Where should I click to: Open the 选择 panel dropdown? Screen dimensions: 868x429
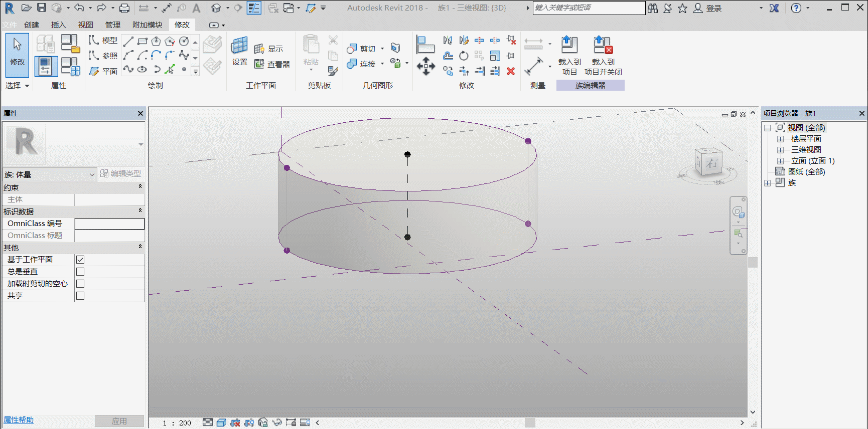tap(17, 86)
